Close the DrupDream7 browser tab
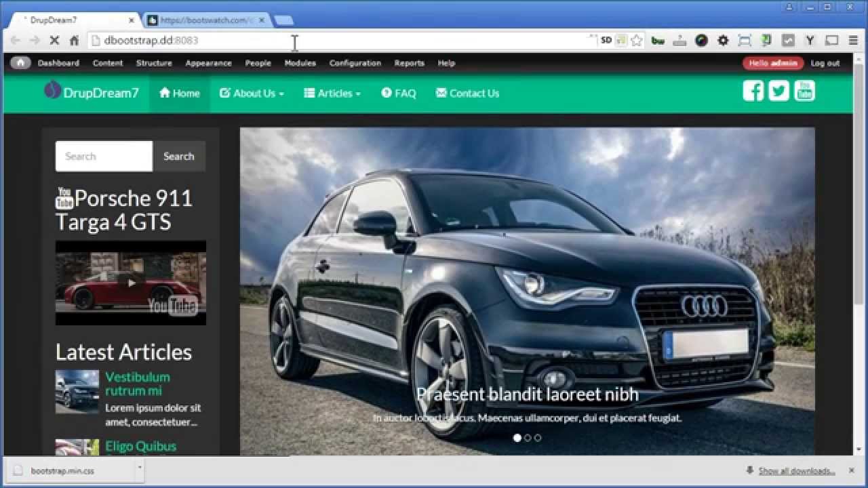The height and width of the screenshot is (488, 868). (x=131, y=20)
